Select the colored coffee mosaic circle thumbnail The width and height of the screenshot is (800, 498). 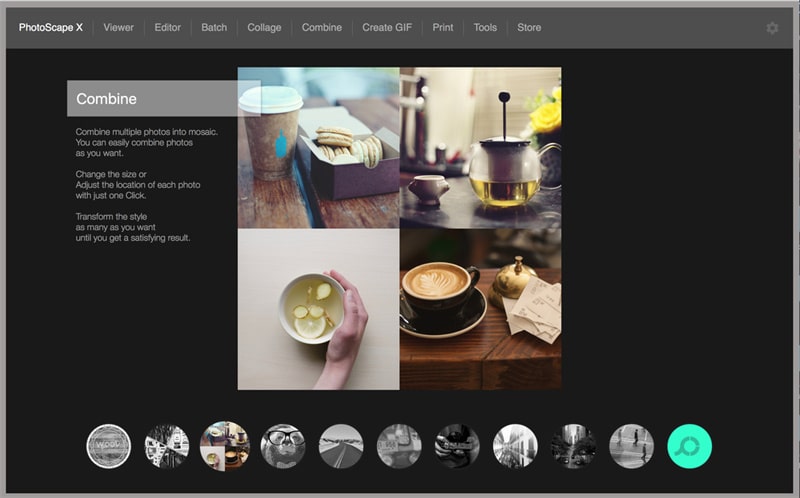coord(225,446)
